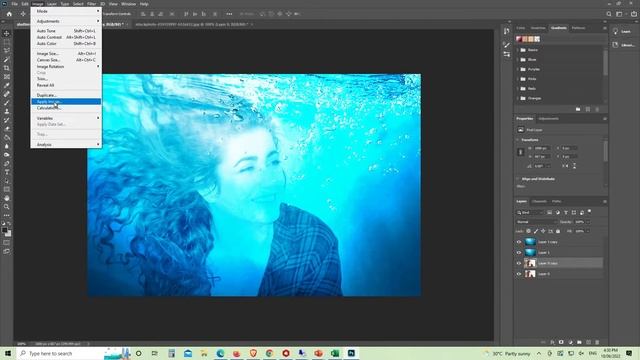640x360 pixels.
Task: Expand the Basics gradient folder
Action: tap(518, 50)
